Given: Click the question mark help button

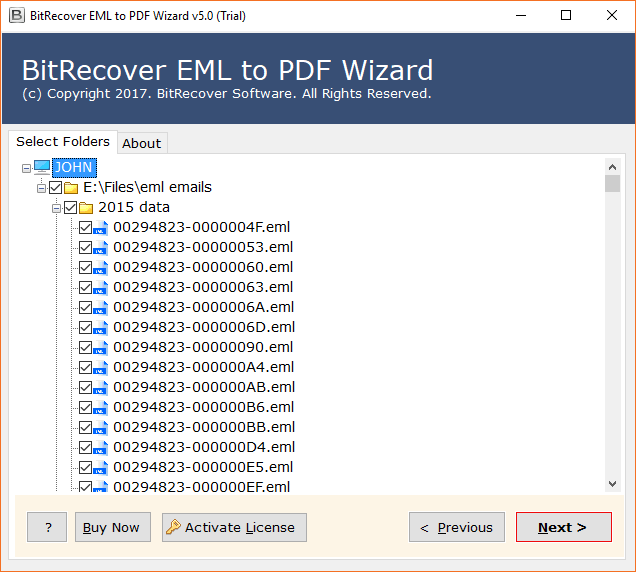Looking at the screenshot, I should (x=47, y=527).
